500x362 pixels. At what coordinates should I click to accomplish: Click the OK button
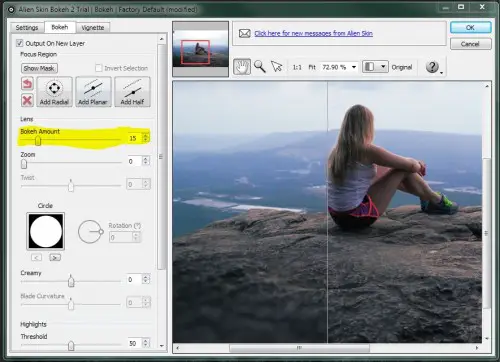[470, 27]
